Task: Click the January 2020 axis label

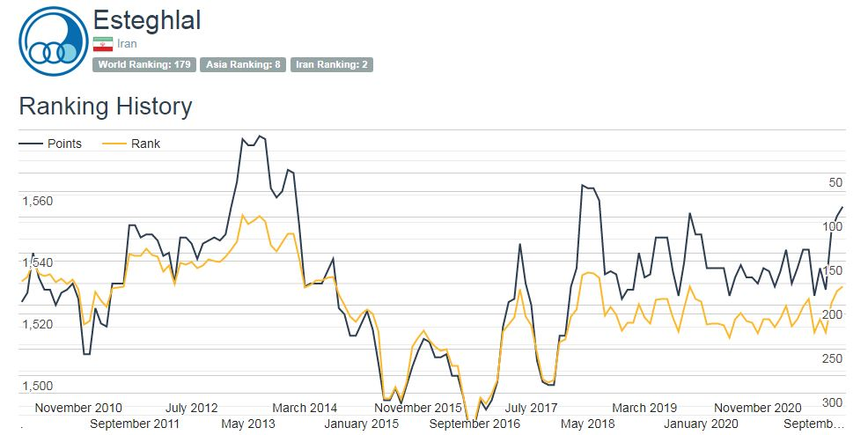Action: (x=701, y=424)
